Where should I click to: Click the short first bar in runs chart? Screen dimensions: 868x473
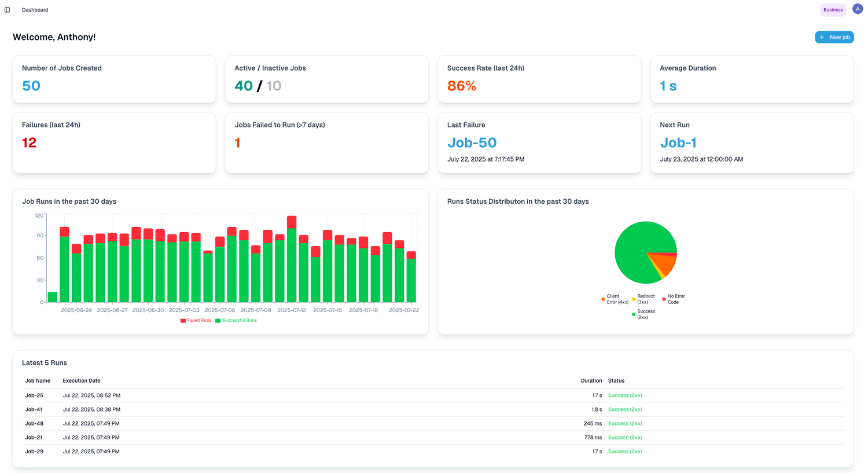(53, 297)
